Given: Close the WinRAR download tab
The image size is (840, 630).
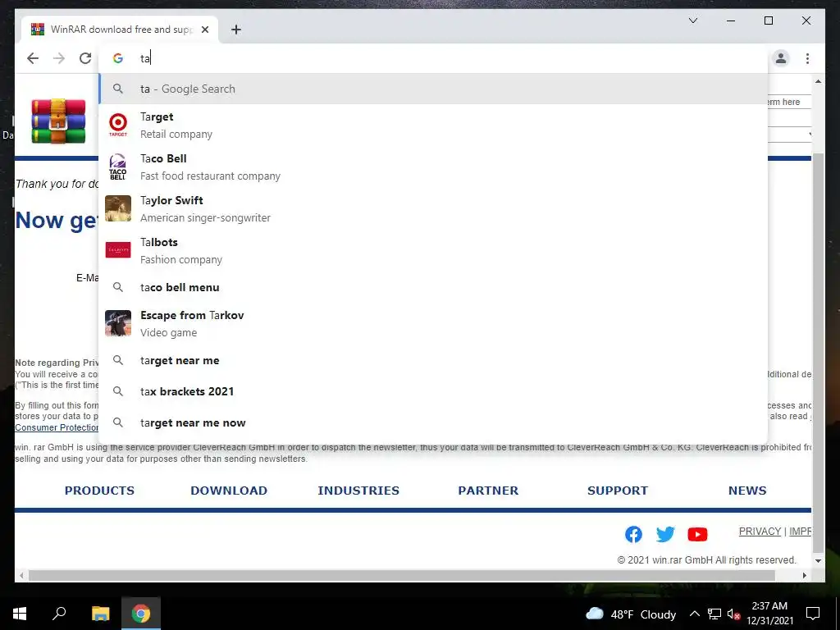Looking at the screenshot, I should pos(204,30).
